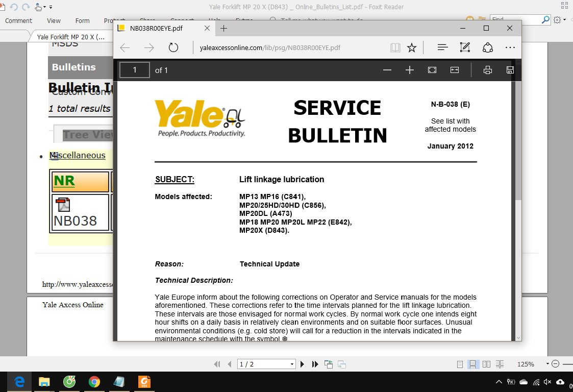Open Foxit search settings gear

[x=557, y=20]
